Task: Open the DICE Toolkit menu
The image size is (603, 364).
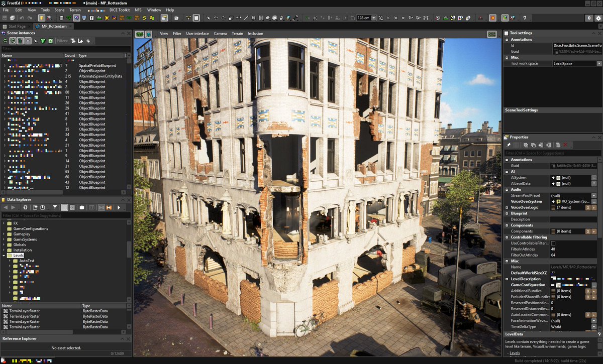Action: 120,10
